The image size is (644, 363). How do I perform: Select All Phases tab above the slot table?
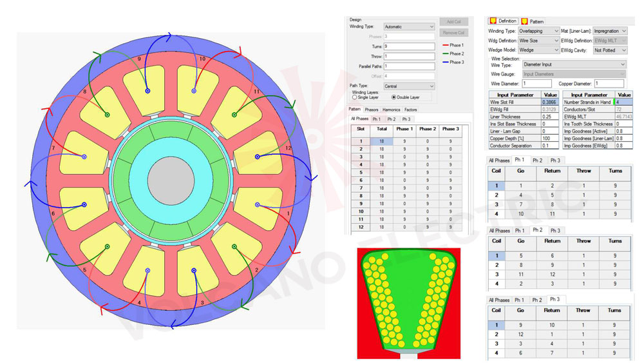pos(359,119)
